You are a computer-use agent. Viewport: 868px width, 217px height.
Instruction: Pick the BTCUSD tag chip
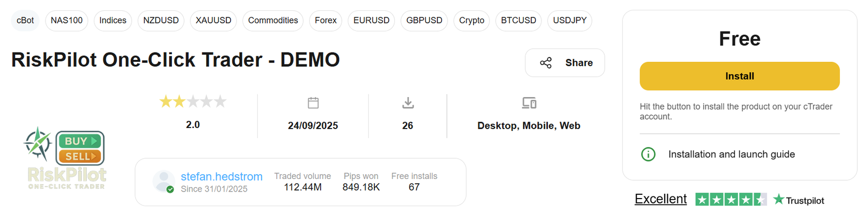(518, 21)
